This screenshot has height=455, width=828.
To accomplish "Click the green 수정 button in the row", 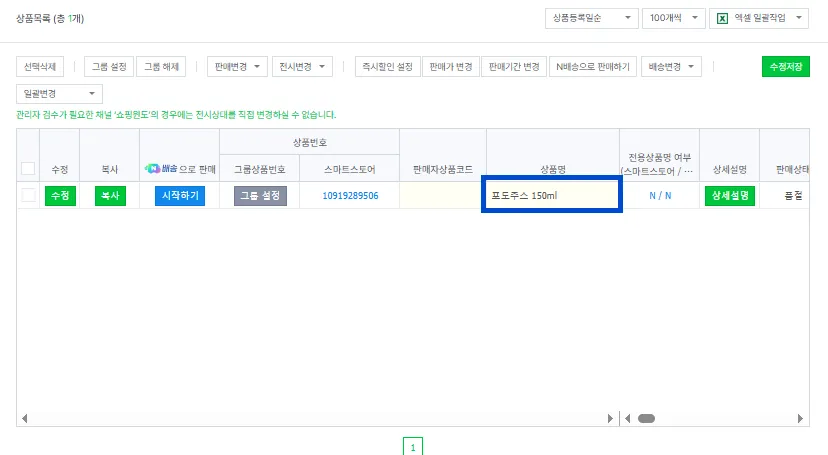I will pos(60,196).
